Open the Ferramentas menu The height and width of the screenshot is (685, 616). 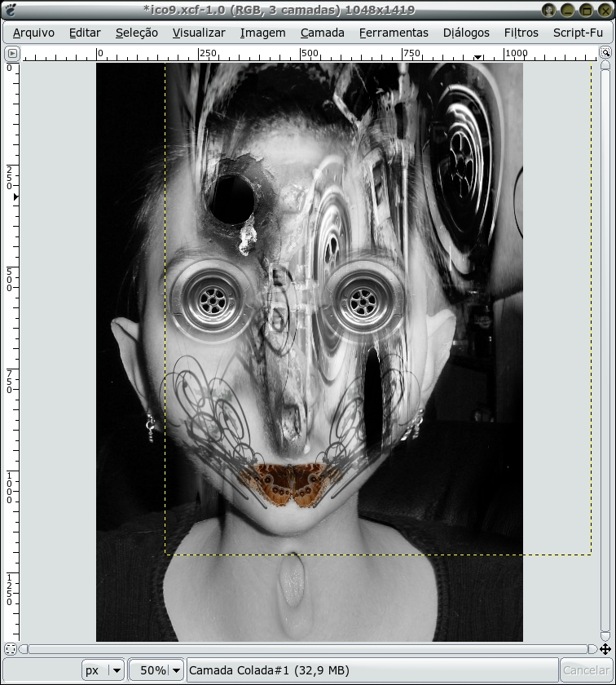pos(394,33)
